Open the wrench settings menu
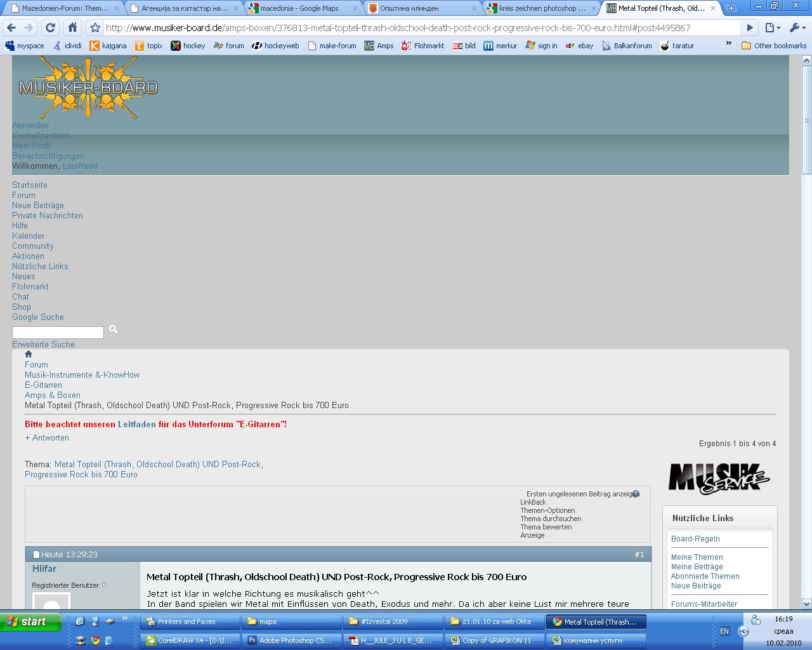The height and width of the screenshot is (650, 812). pos(797,28)
